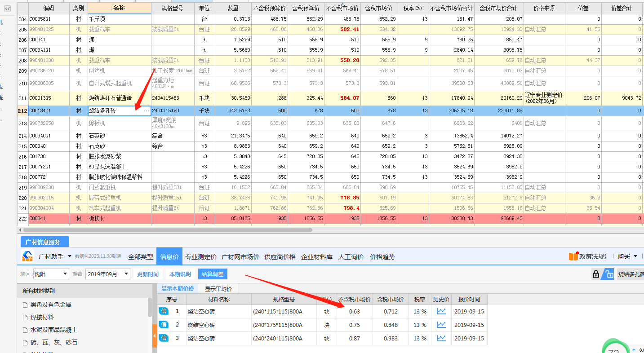Click market price 584.07 in row 211
The height and width of the screenshot is (353, 644).
pyautogui.click(x=342, y=98)
